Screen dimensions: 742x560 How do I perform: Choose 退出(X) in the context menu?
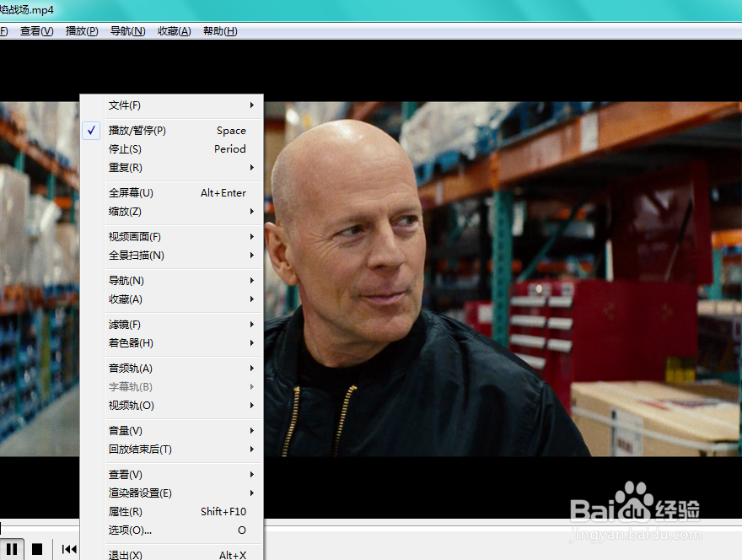pos(171,555)
